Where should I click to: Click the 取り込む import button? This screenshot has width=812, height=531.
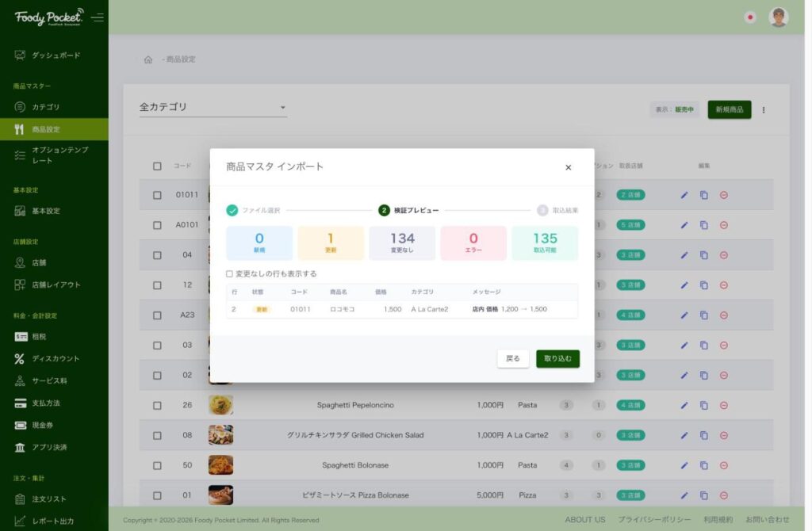pos(557,359)
